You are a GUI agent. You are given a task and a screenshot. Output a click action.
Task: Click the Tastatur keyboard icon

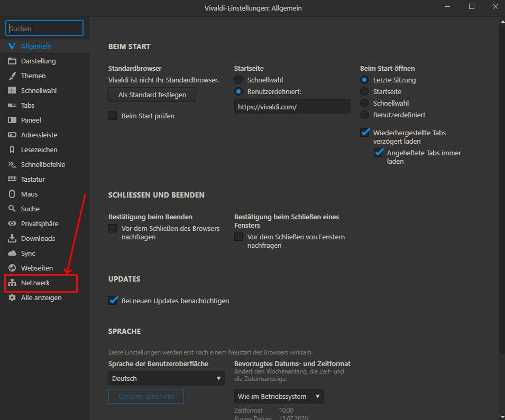[x=12, y=179]
